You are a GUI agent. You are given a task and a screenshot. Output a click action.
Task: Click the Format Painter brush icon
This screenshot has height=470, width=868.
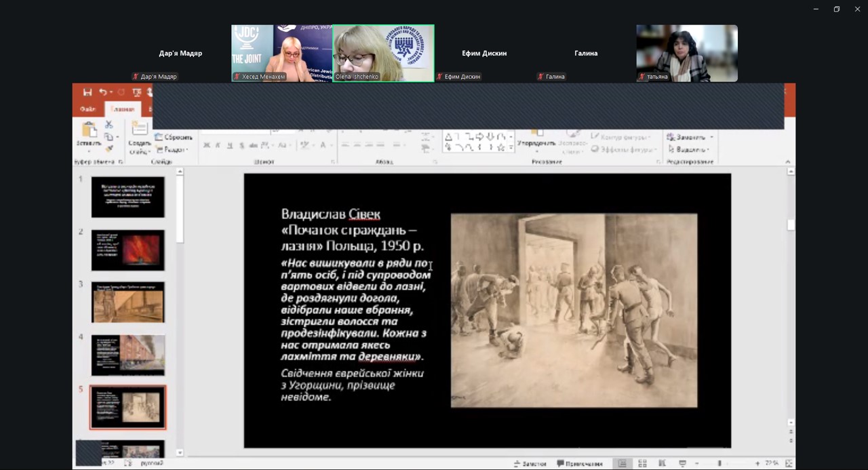(x=108, y=149)
